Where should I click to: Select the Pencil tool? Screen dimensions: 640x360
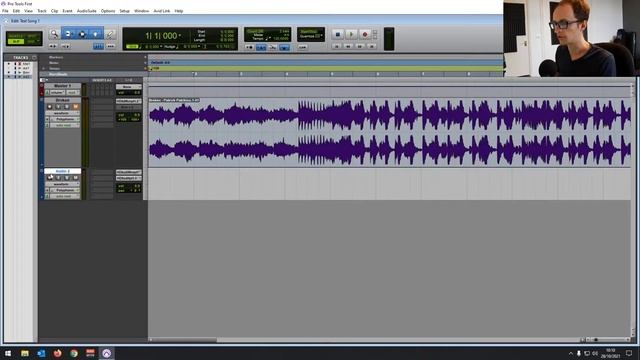(x=110, y=34)
